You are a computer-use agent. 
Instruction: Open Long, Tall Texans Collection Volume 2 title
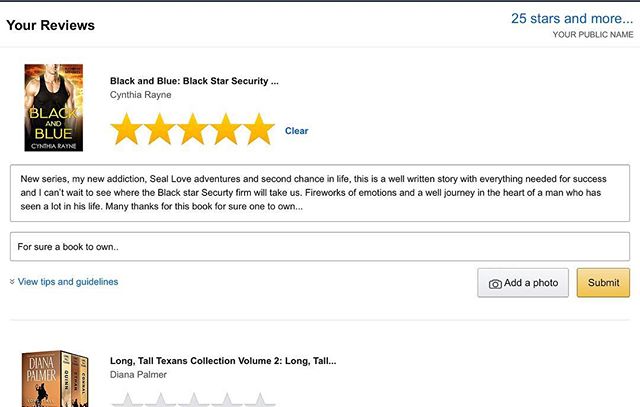point(222,360)
